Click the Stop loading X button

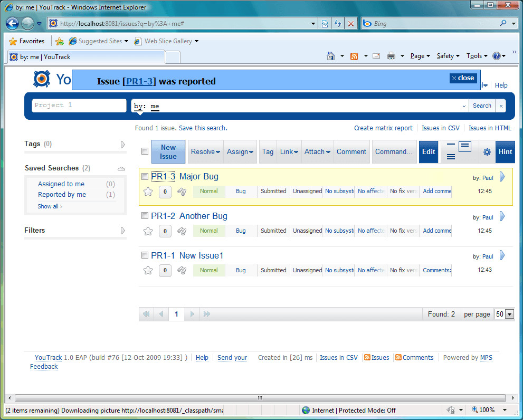pyautogui.click(x=351, y=23)
